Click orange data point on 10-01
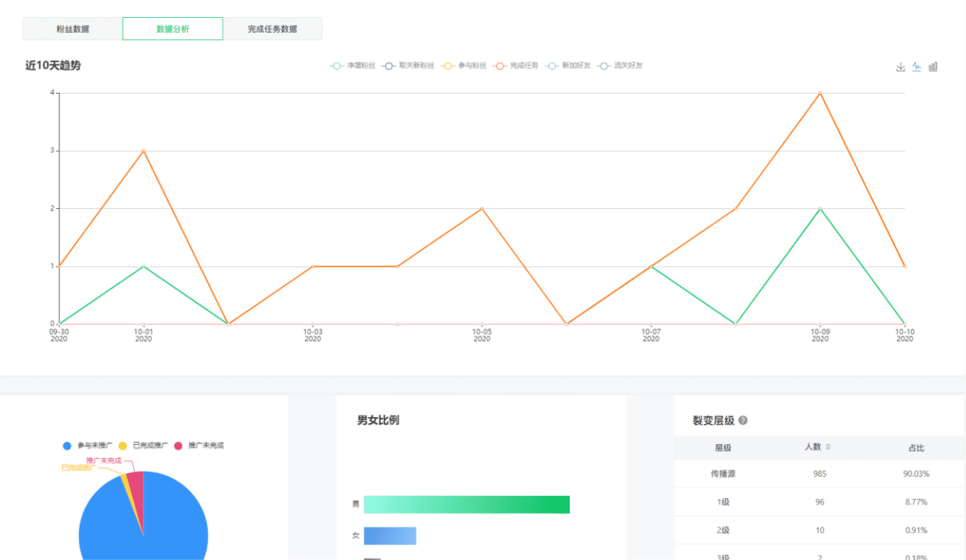Screen dimensions: 966x560 tap(144, 151)
